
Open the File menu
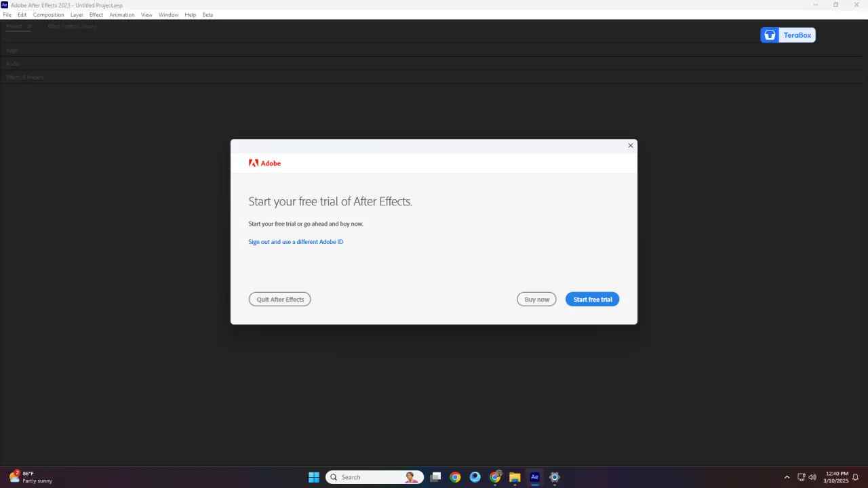[x=7, y=15]
